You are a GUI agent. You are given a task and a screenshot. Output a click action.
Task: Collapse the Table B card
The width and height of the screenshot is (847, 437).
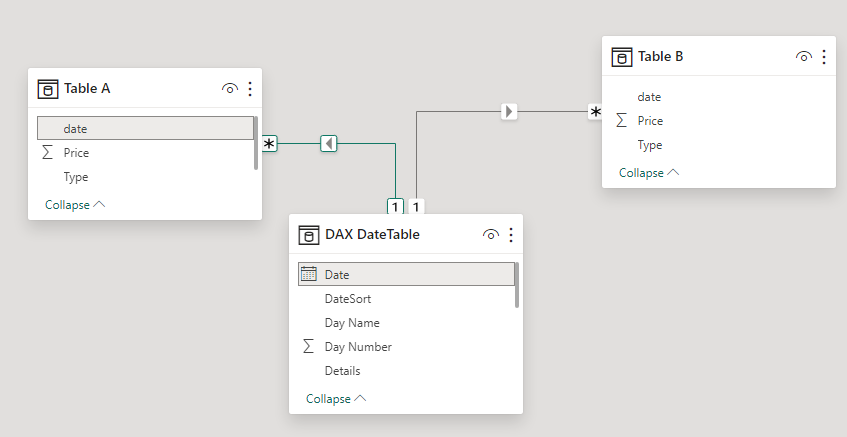(x=649, y=173)
